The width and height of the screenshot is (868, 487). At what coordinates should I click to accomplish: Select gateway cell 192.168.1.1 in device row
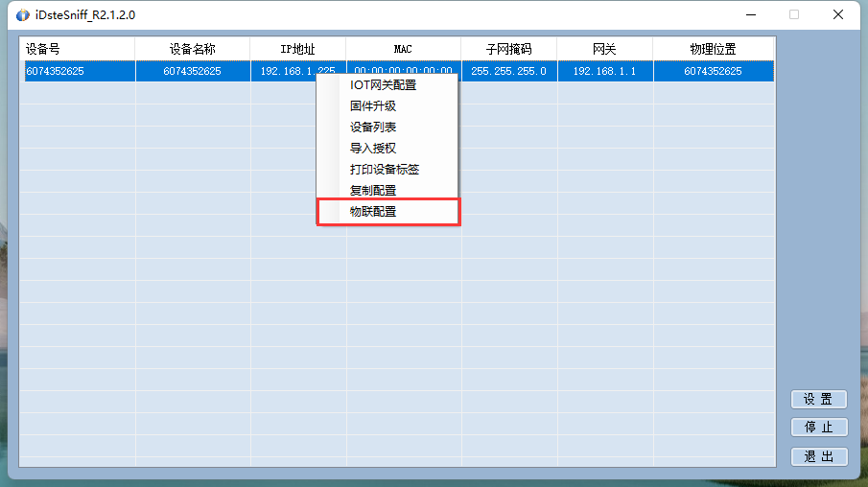[x=604, y=71]
